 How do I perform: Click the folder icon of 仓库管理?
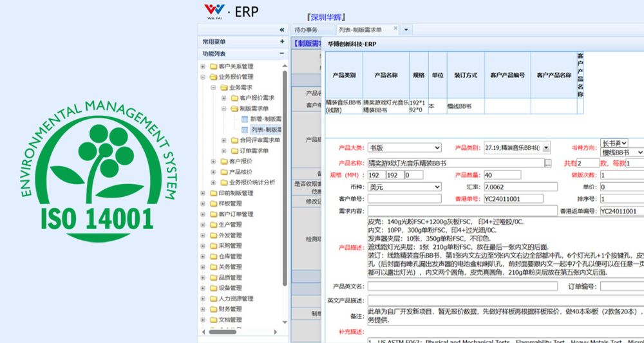click(214, 256)
